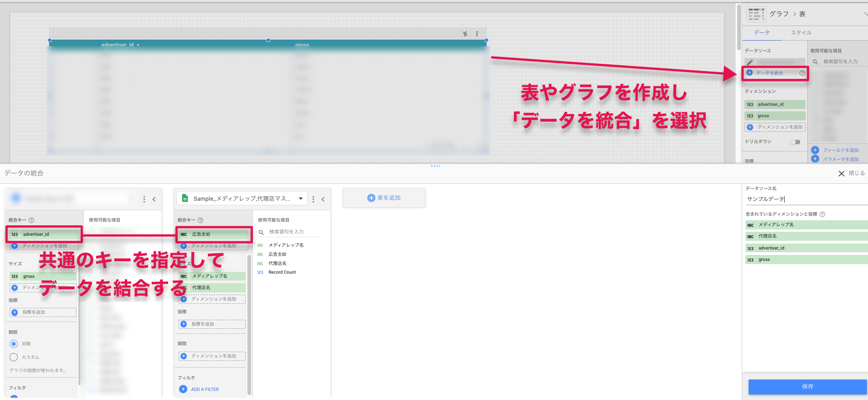Switch to the データ tab
The width and height of the screenshot is (868, 400).
(761, 33)
